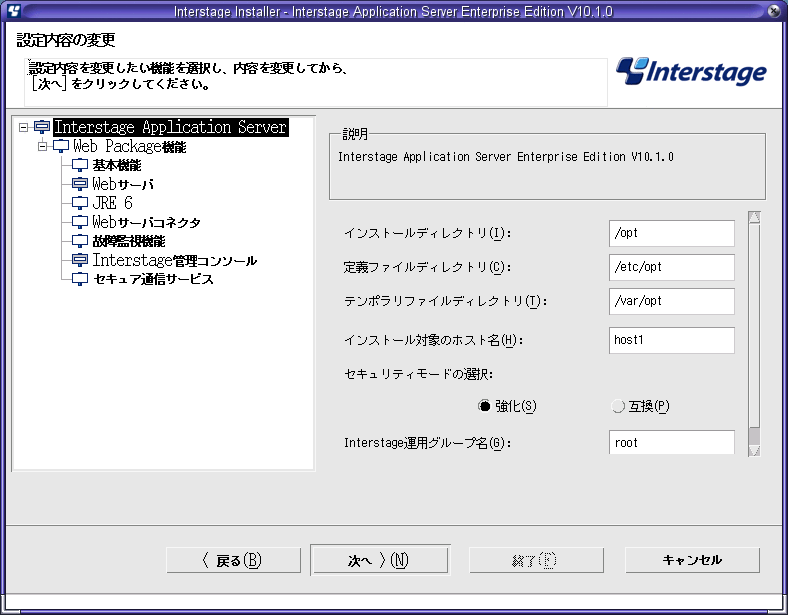Click the 定義ファイルディレクトリ(C) label
The height and width of the screenshot is (615, 788).
click(428, 267)
